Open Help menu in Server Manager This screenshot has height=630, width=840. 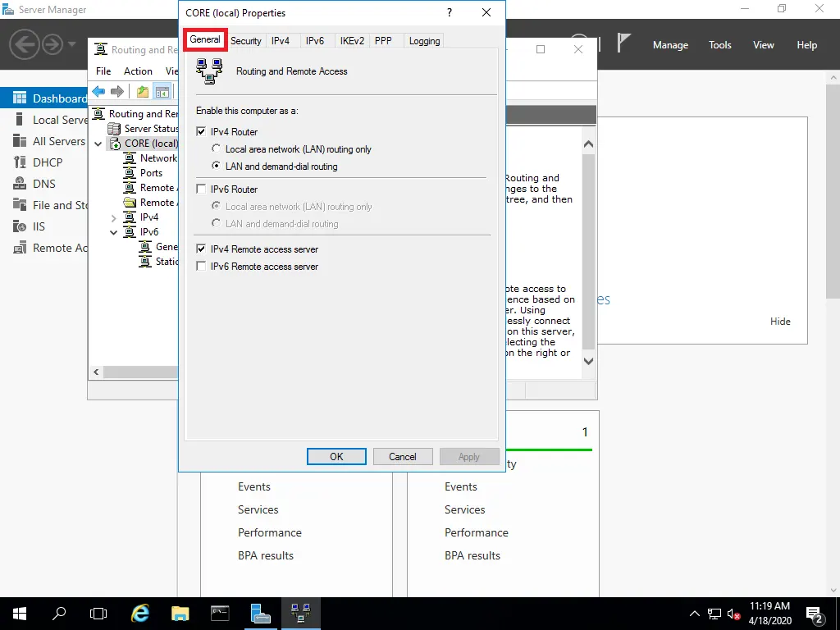[x=807, y=45]
